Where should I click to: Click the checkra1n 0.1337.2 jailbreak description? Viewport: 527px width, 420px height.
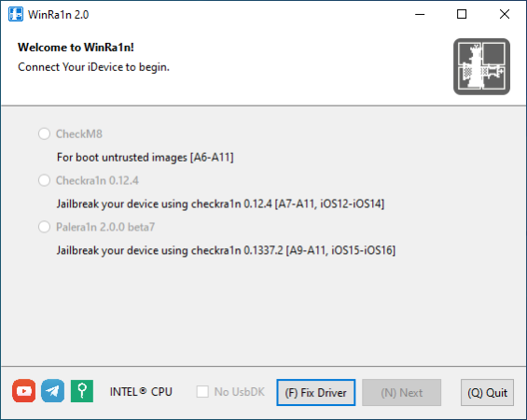tap(227, 250)
